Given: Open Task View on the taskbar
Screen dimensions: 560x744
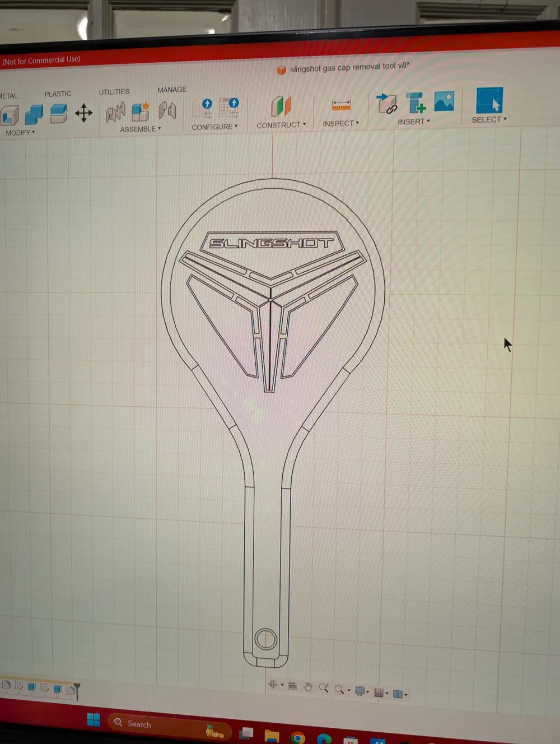Looking at the screenshot, I should pos(246,732).
